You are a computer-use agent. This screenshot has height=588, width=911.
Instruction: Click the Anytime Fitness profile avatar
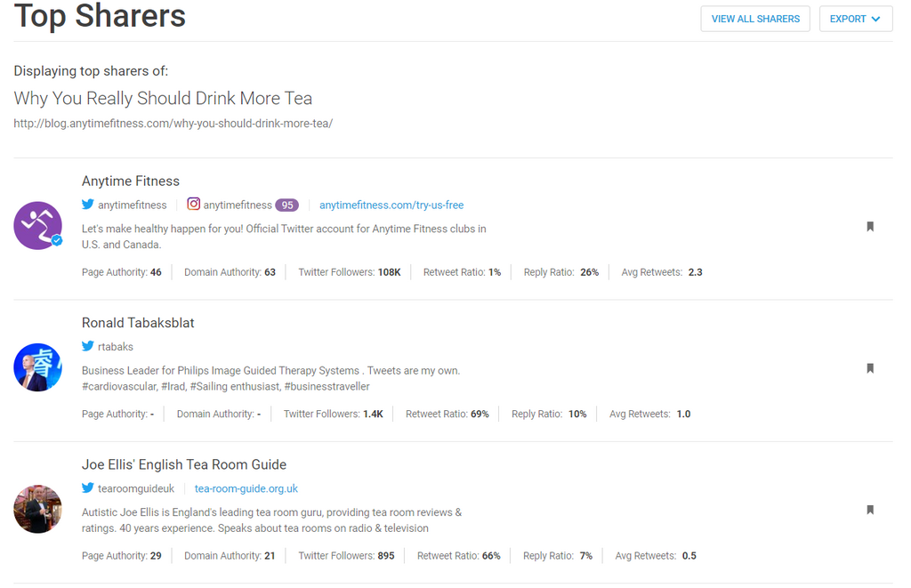[x=37, y=226]
